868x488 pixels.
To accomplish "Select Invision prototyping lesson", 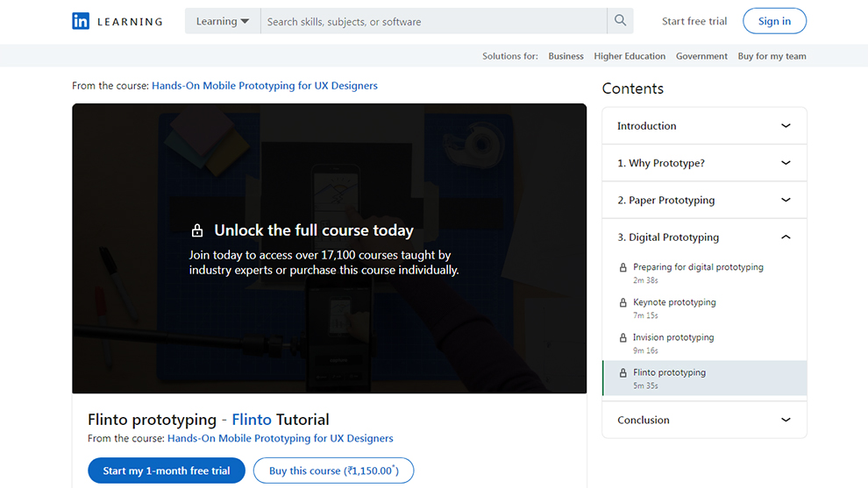I will point(704,343).
